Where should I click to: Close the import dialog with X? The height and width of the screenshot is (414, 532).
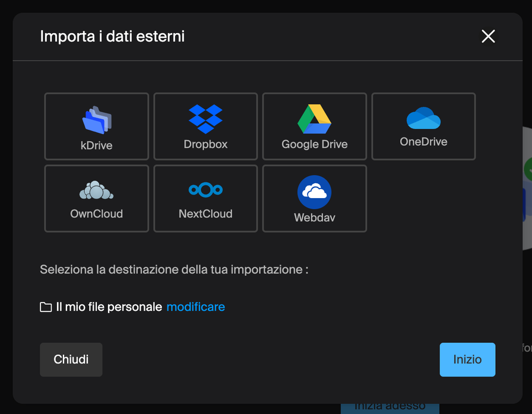click(488, 37)
